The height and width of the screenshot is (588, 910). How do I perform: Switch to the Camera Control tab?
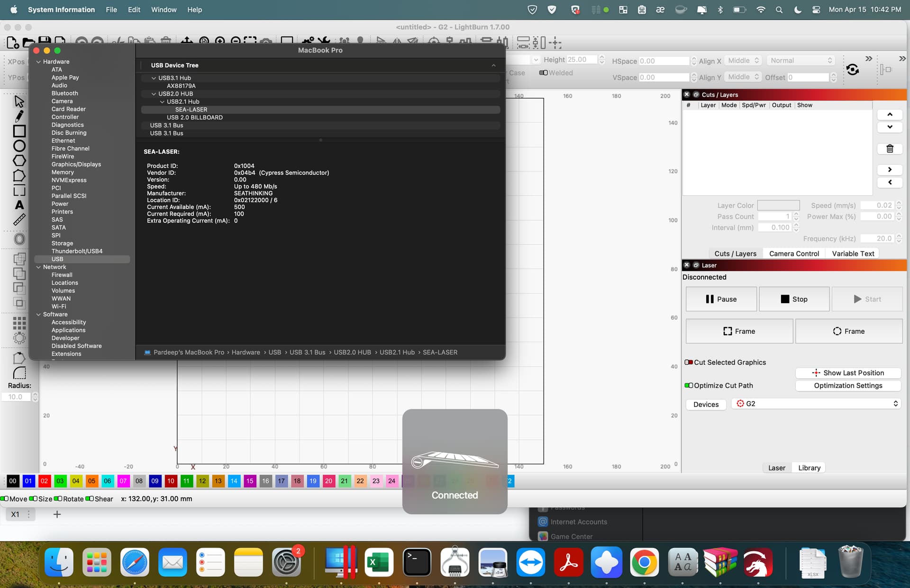tap(794, 253)
